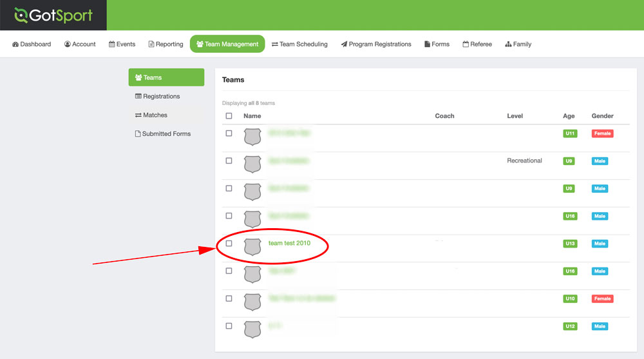Open the team test 2010 link

289,243
